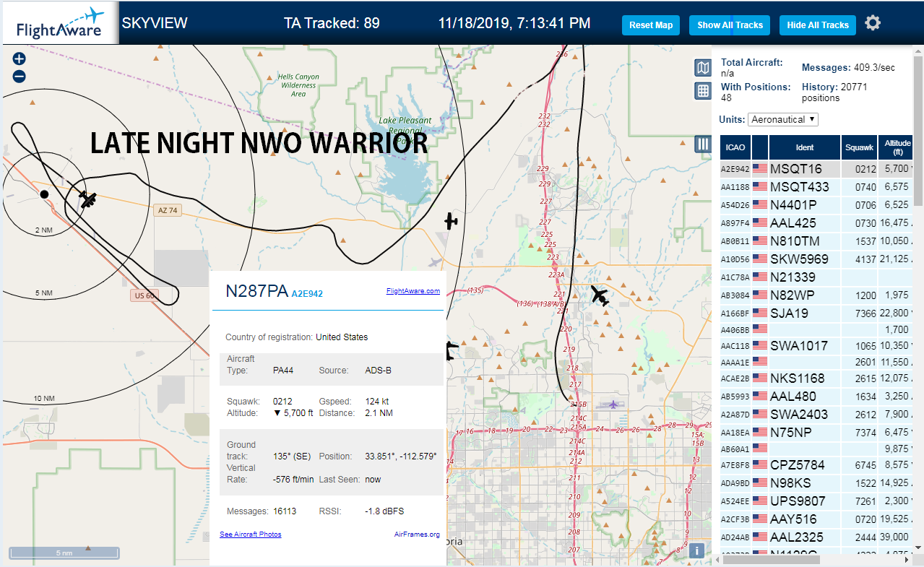This screenshot has width=924, height=567.
Task: Select the SWA2403 aircraft row
Action: (x=816, y=415)
